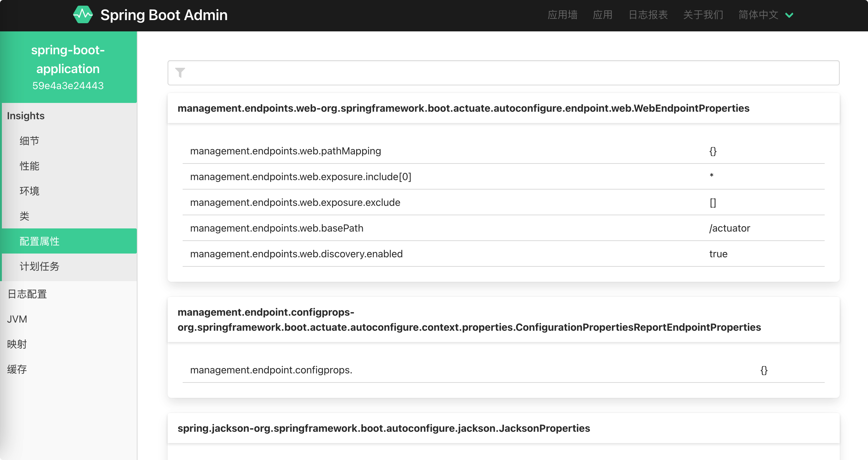Click the Spring Boot Admin pulse logo icon
Screen dimensions: 868x460
pyautogui.click(x=83, y=15)
